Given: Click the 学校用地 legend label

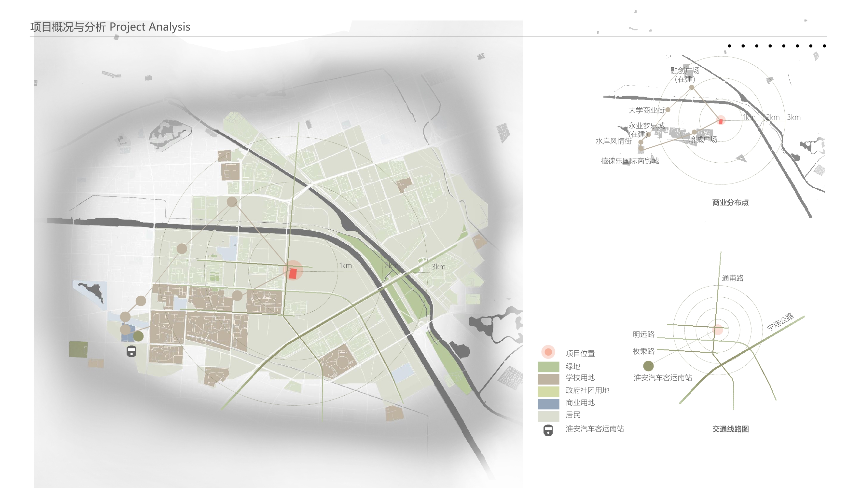Looking at the screenshot, I should [x=580, y=377].
